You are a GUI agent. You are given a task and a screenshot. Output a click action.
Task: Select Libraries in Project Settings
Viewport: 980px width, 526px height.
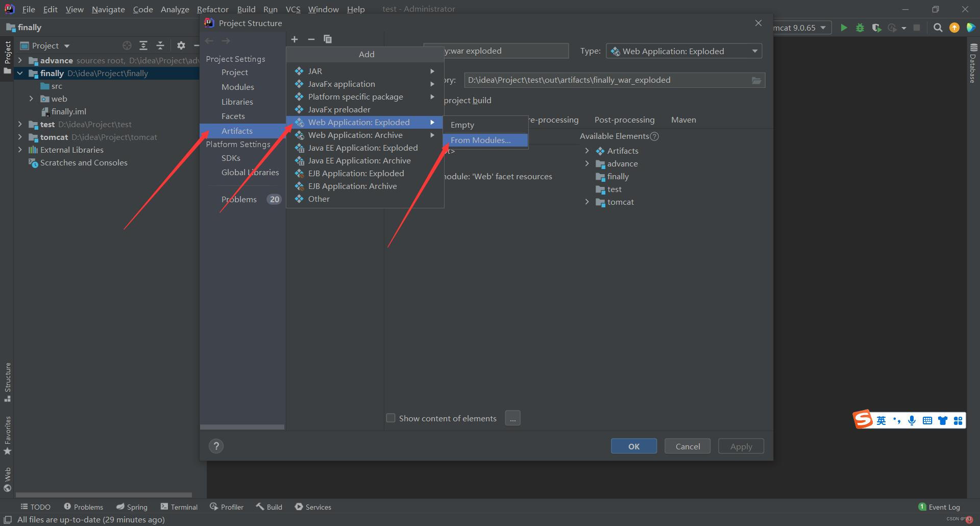[x=237, y=102]
